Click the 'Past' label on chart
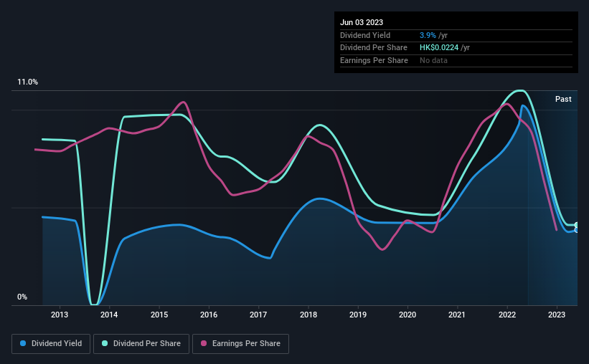Image resolution: width=589 pixels, height=364 pixels. (563, 99)
